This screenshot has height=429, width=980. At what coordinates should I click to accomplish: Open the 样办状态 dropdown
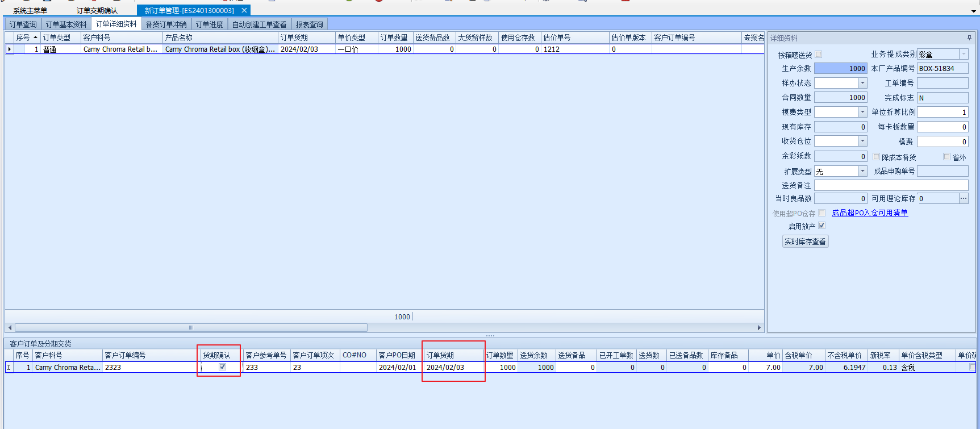click(x=862, y=83)
